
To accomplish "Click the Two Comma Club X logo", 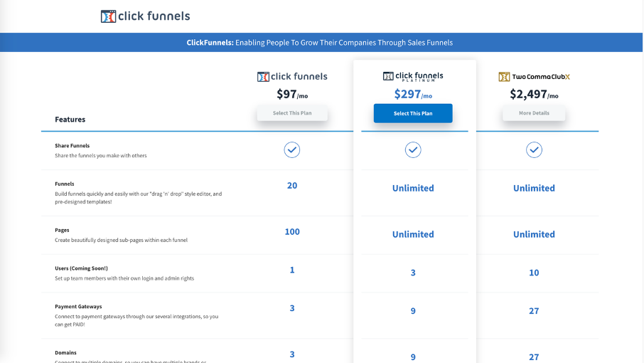I will point(534,76).
